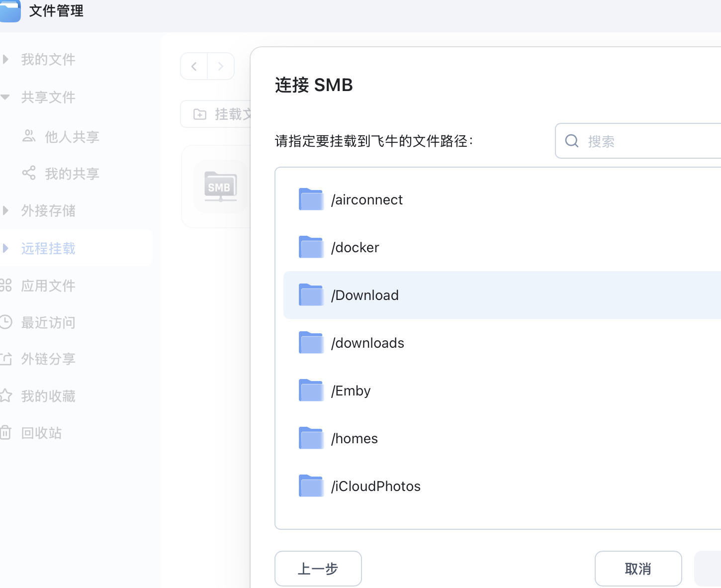Open 应用文件 in the sidebar
Viewport: 721px width, 588px height.
tap(48, 286)
